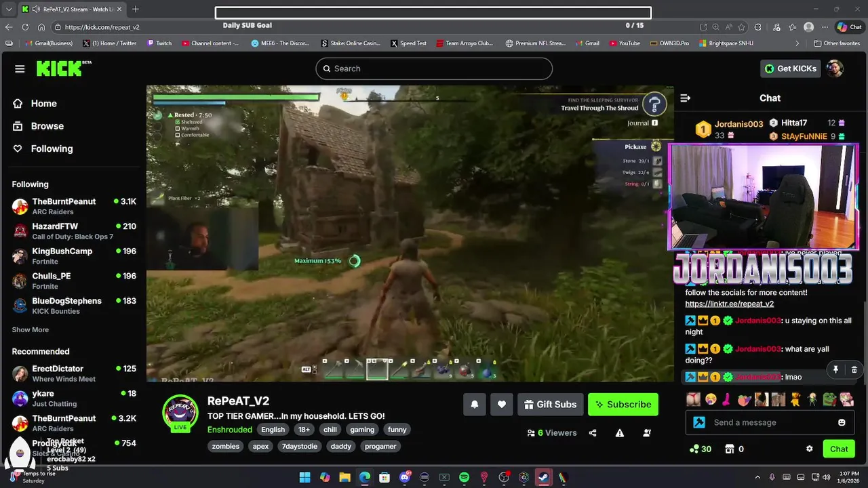Click the browser address bar URL
The image size is (868, 488).
(102, 27)
